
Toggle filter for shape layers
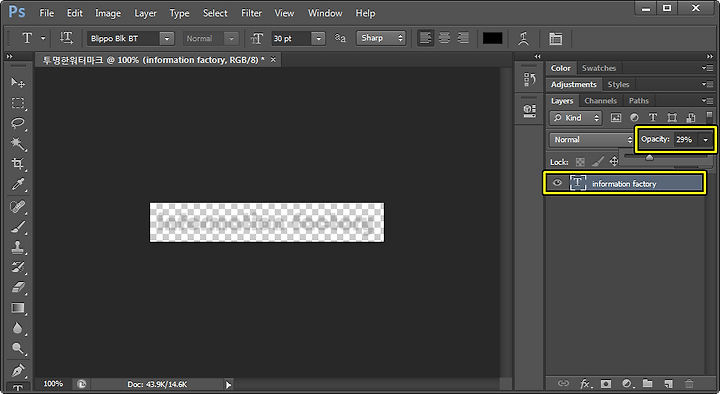pyautogui.click(x=672, y=118)
